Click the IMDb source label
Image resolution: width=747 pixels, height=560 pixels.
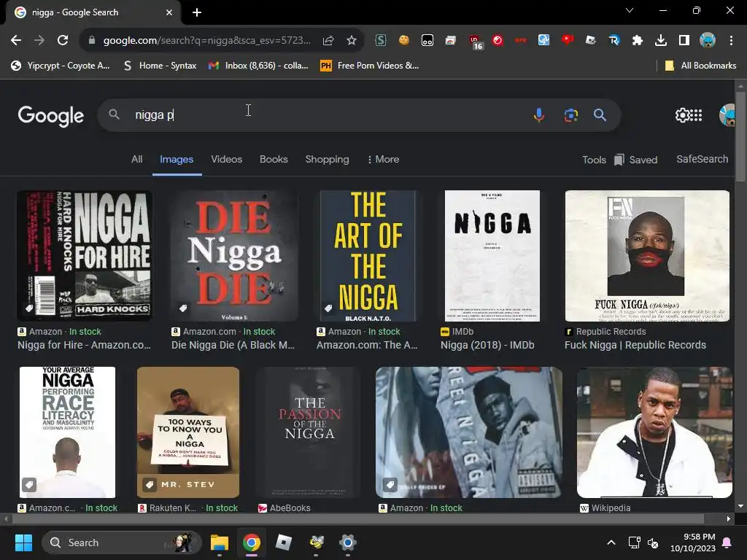[x=457, y=332]
